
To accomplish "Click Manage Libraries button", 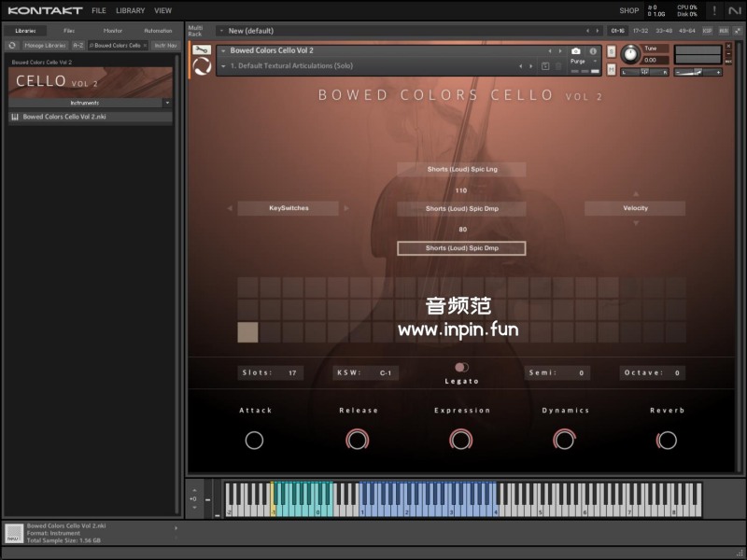I will coord(45,45).
